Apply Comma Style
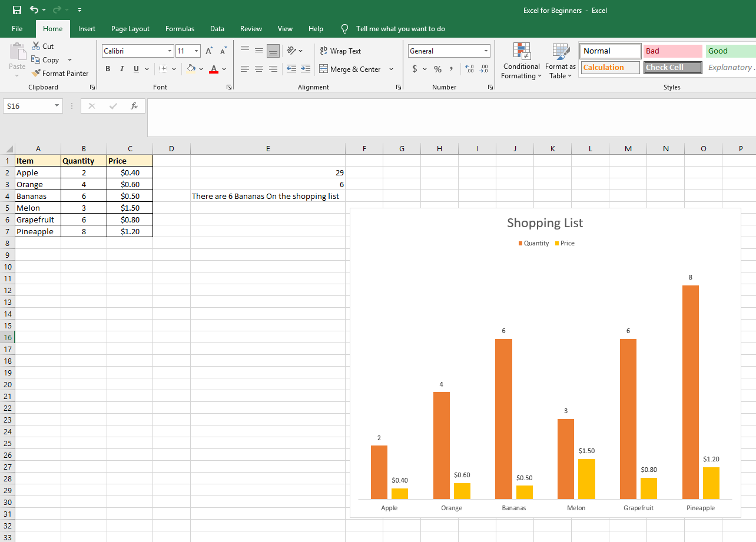The width and height of the screenshot is (756, 542). (x=451, y=69)
